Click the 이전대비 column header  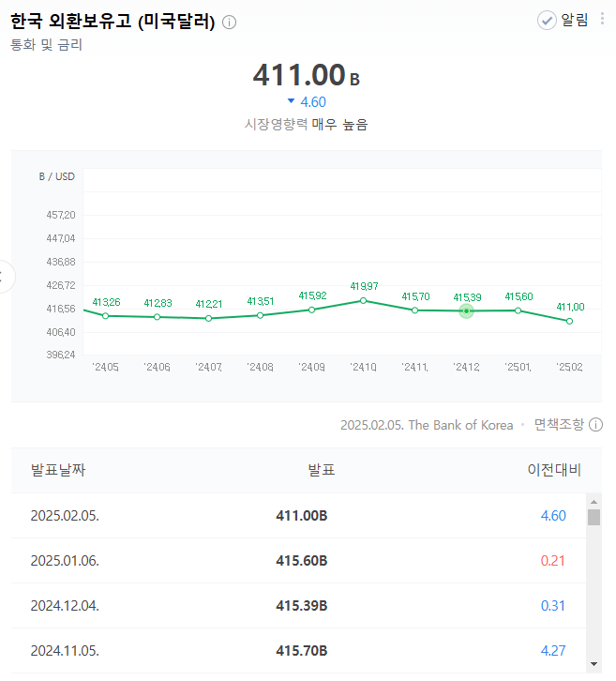[554, 470]
